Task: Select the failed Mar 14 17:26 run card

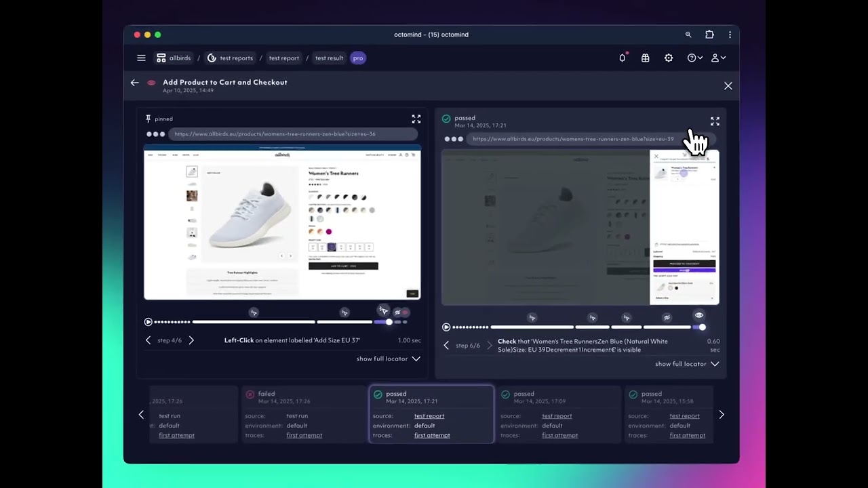Action: 304,414
